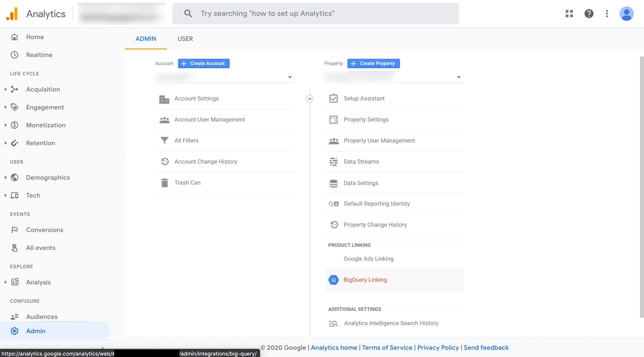Select the All Filters funnel icon

tap(165, 141)
